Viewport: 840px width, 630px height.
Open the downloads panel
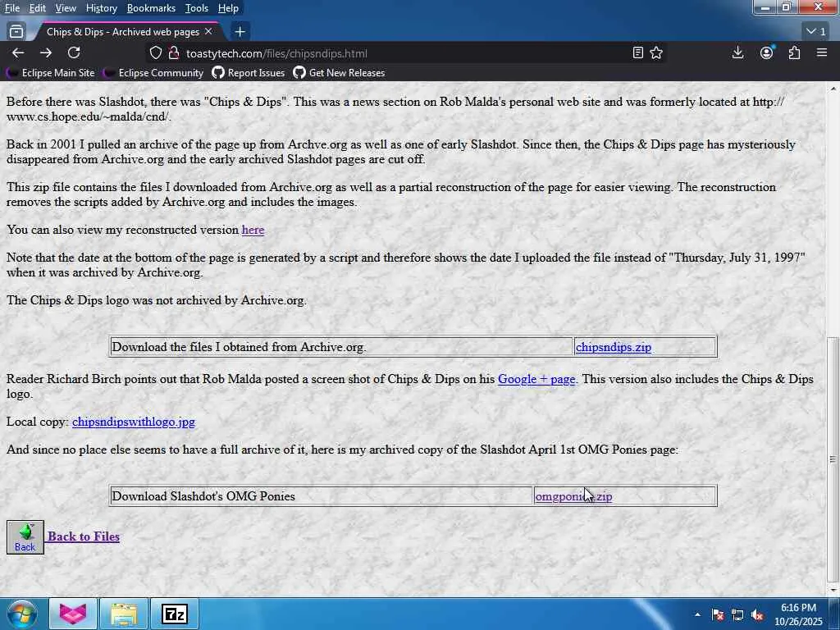[x=737, y=53]
